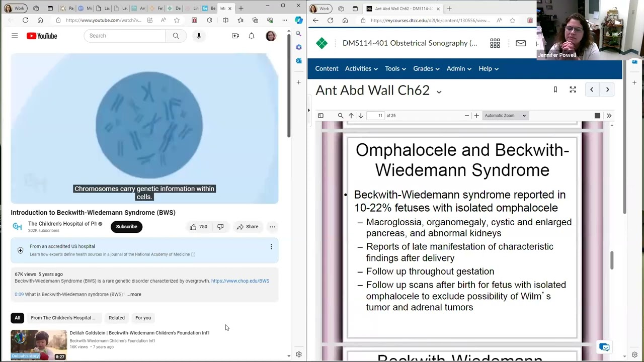The height and width of the screenshot is (362, 644).
Task: Open the Content nav item
Action: pyautogui.click(x=327, y=68)
